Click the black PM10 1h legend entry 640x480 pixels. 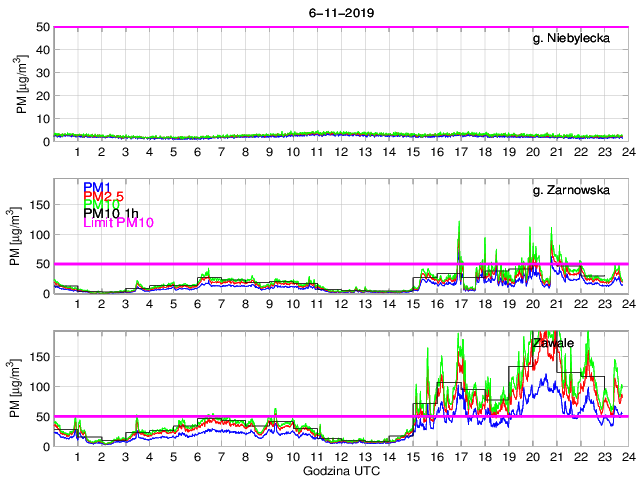tap(111, 213)
